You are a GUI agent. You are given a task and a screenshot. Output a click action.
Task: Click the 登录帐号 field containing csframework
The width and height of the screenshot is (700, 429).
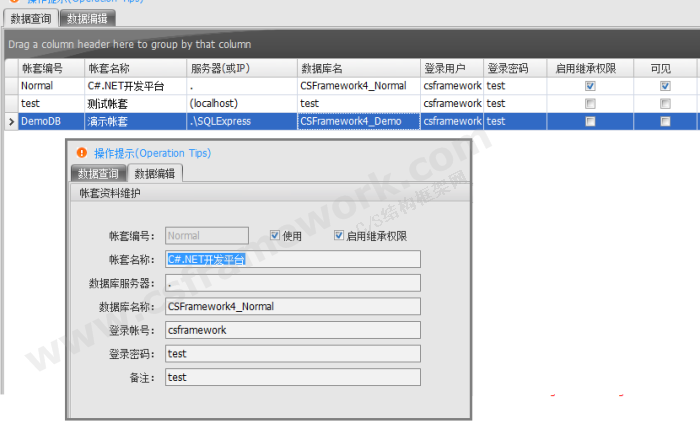click(292, 330)
